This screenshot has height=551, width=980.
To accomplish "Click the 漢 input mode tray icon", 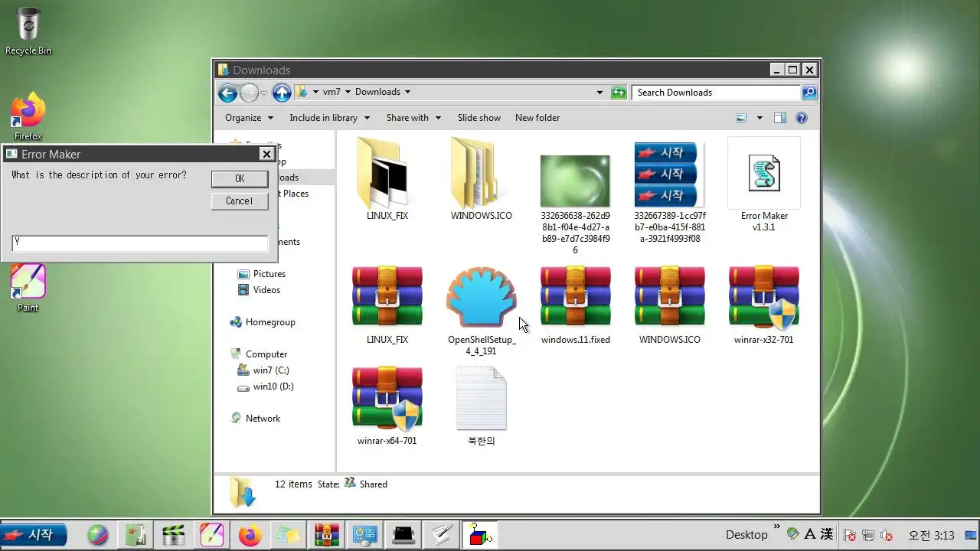I will click(x=827, y=534).
